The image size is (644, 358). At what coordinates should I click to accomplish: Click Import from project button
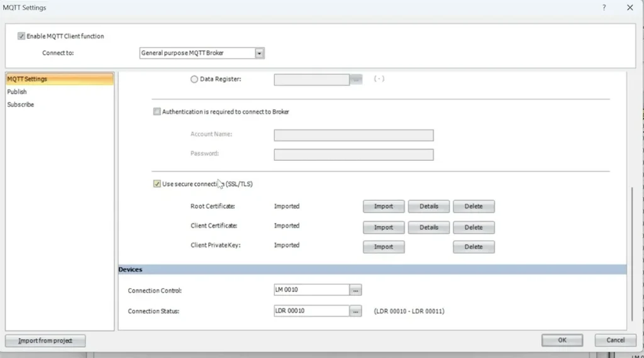(45, 341)
